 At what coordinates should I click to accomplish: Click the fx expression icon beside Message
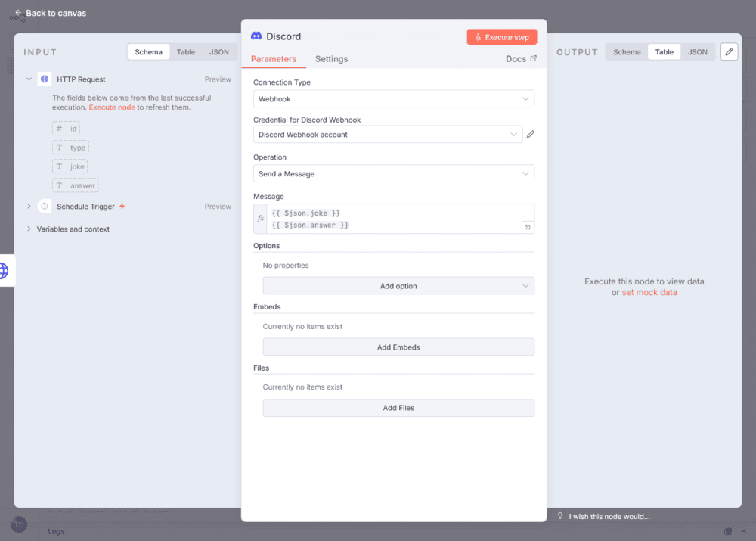tap(261, 218)
